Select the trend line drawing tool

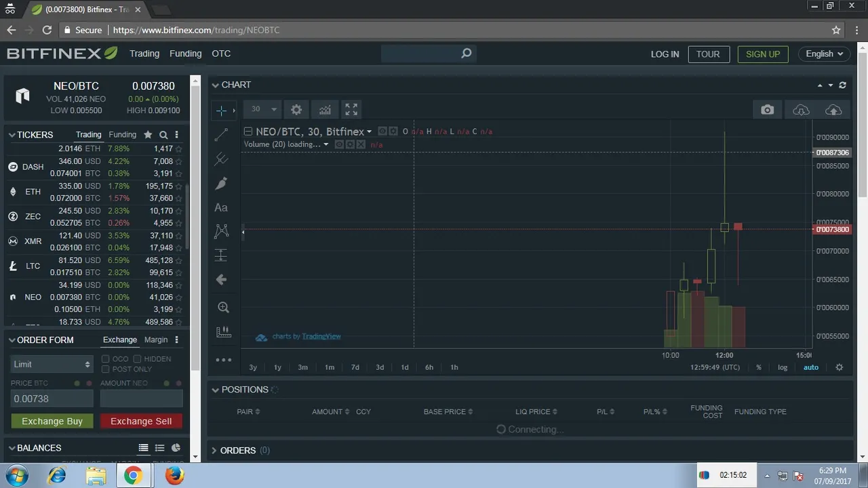tap(221, 135)
